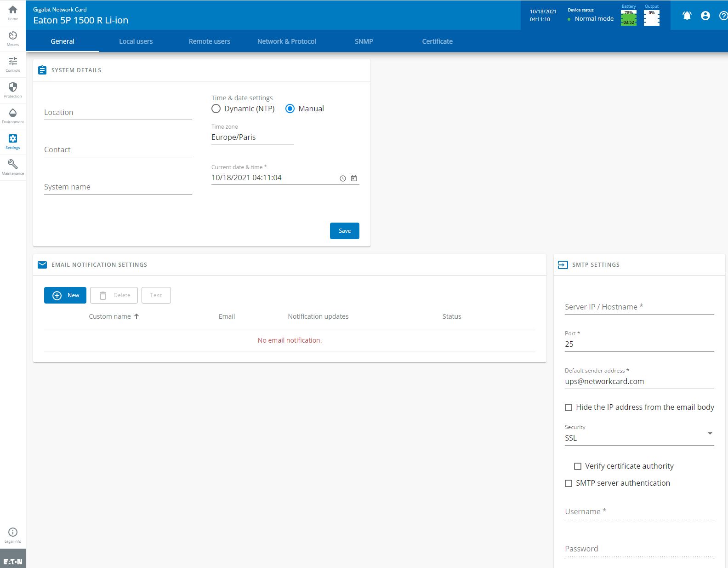Click the Server IP / Hostname field
This screenshot has width=728, height=568.
click(639, 307)
